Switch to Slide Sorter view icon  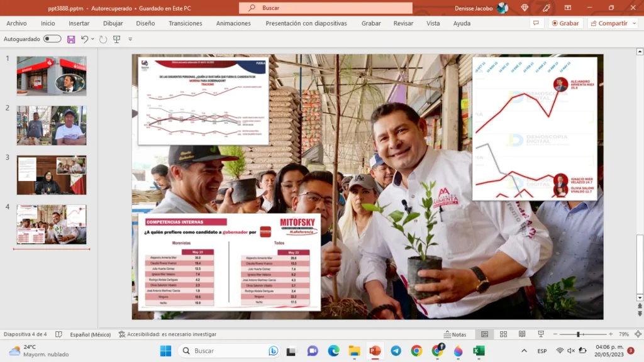pos(503,334)
